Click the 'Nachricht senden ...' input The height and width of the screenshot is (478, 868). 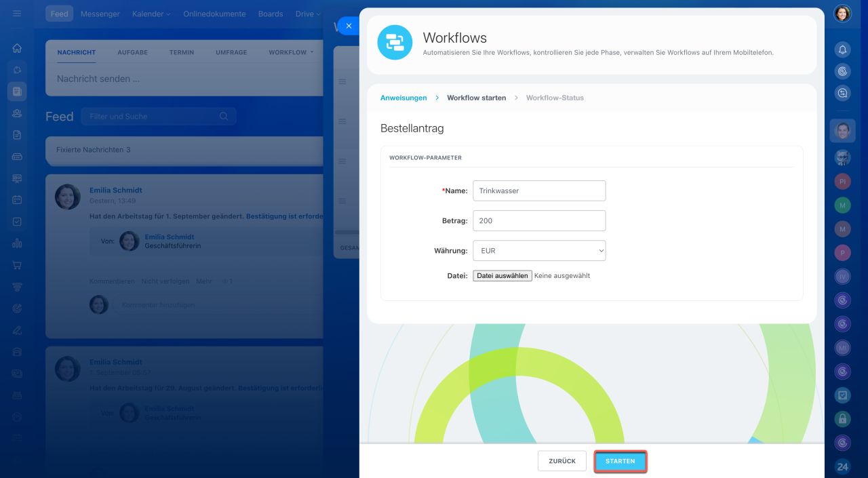[184, 79]
